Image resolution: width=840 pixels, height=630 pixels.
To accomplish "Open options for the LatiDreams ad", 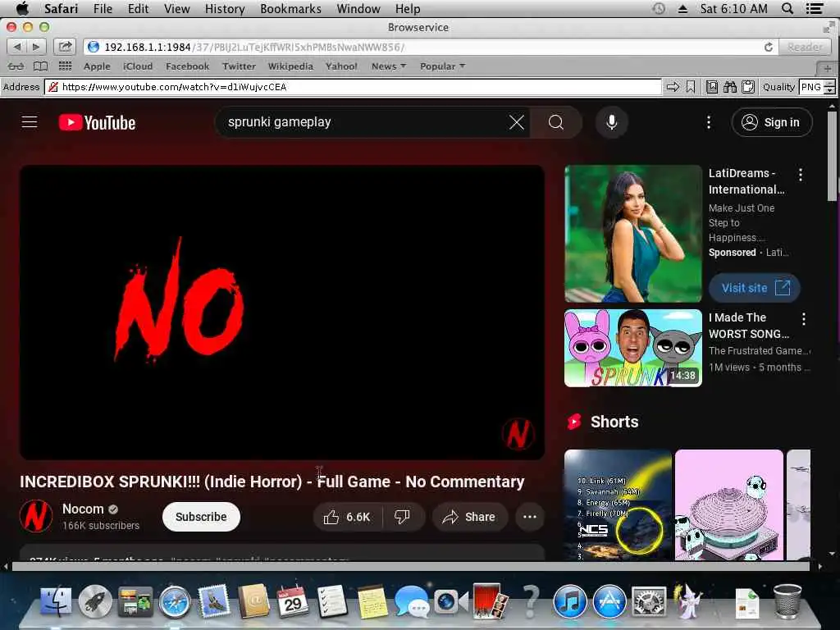I will [801, 174].
